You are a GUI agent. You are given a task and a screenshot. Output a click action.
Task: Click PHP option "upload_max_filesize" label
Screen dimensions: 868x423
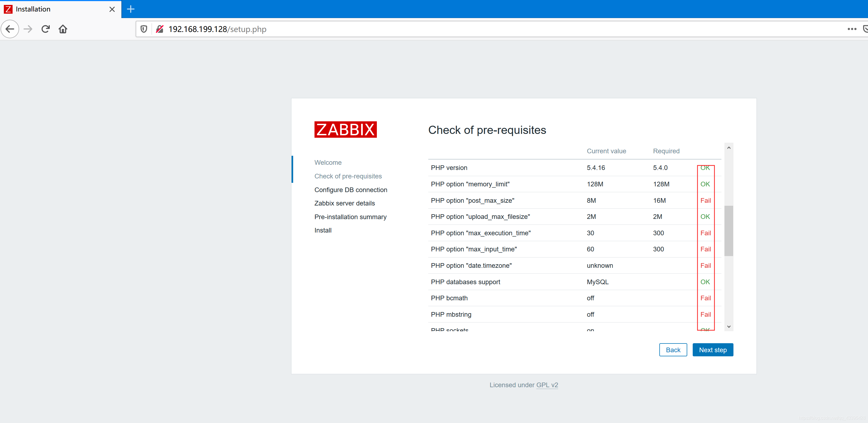point(480,216)
